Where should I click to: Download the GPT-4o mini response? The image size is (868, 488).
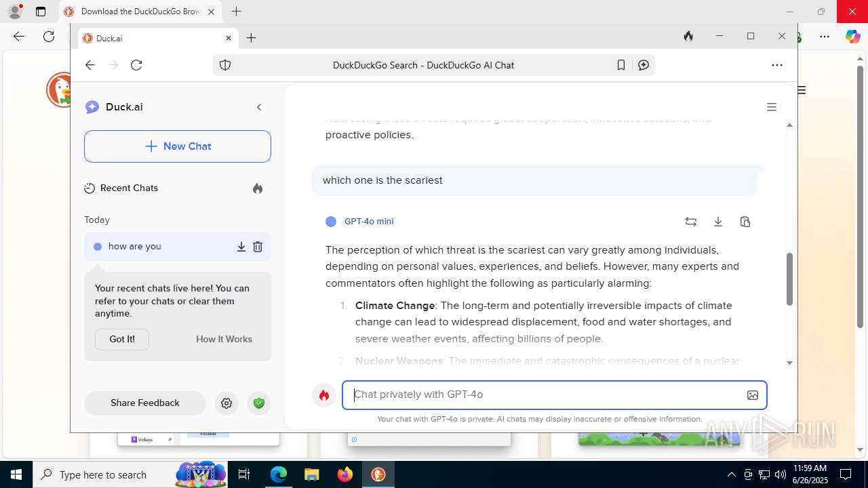pyautogui.click(x=718, y=222)
